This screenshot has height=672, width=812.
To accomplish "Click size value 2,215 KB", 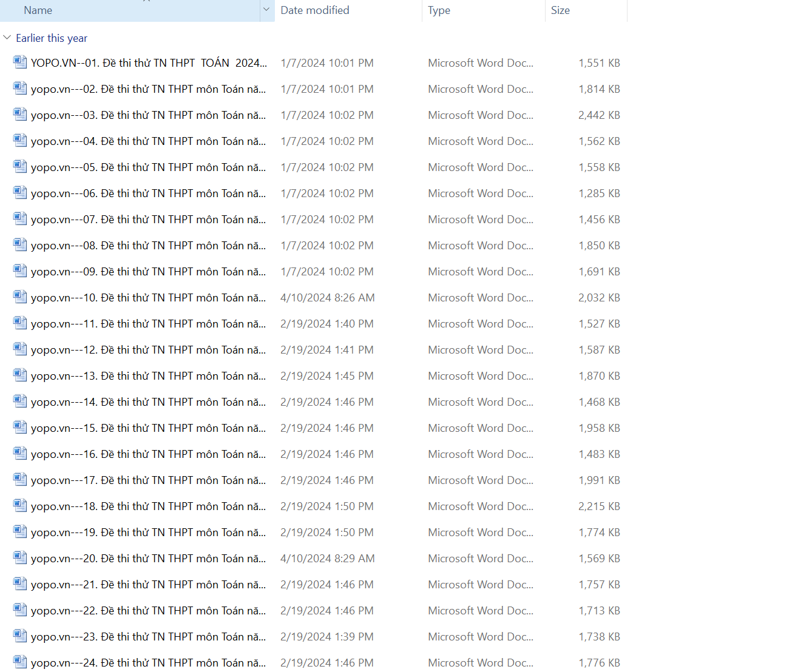I will (599, 506).
